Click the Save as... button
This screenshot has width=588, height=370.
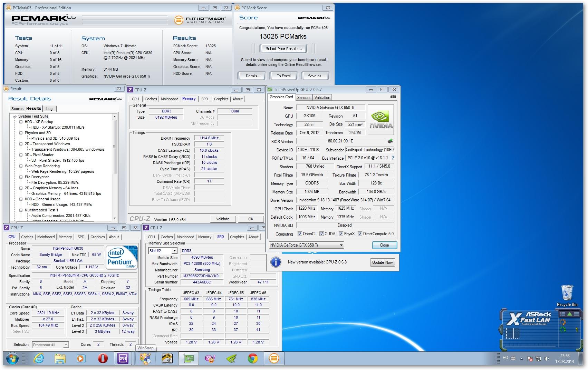[316, 76]
